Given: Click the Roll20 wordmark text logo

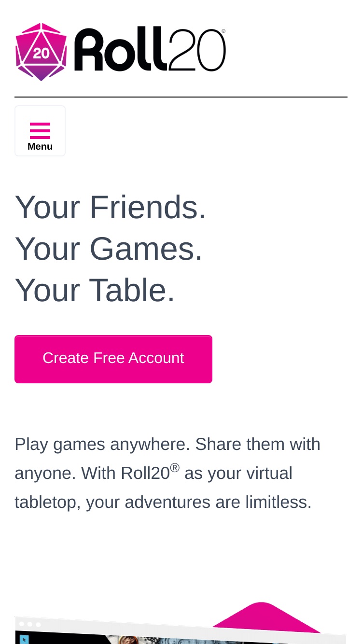Looking at the screenshot, I should pyautogui.click(x=150, y=50).
